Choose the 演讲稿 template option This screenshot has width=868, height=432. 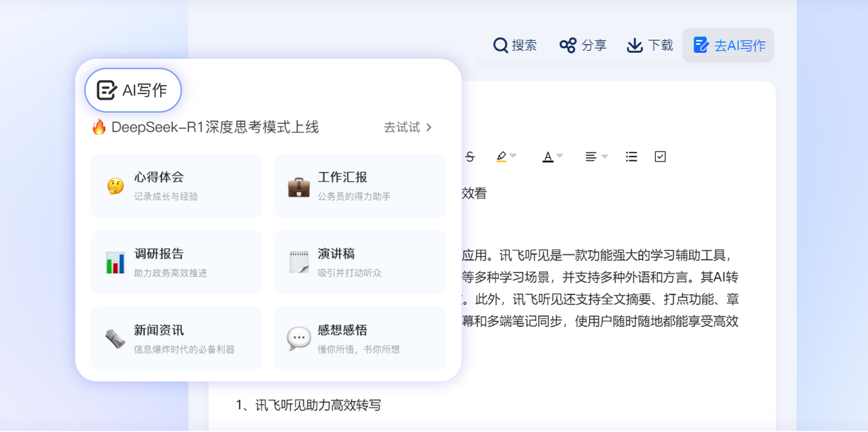(359, 262)
